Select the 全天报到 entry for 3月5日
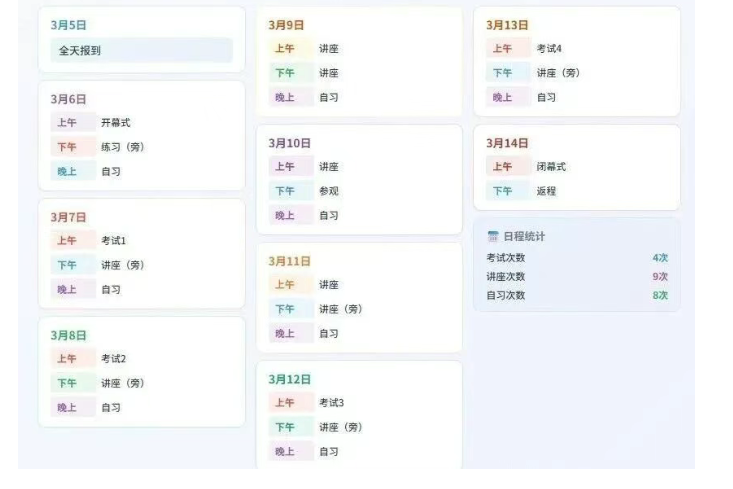Screen dimensions: 733x489 [x=80, y=50]
